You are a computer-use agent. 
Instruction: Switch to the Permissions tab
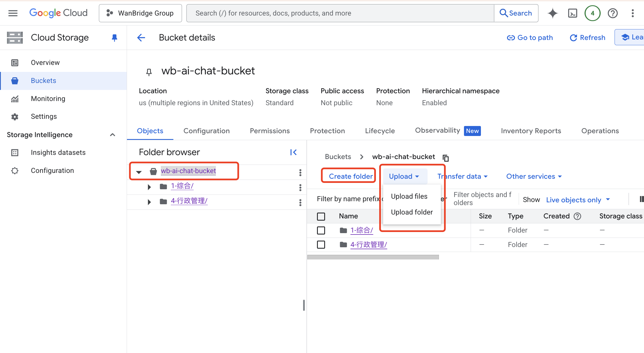(269, 131)
